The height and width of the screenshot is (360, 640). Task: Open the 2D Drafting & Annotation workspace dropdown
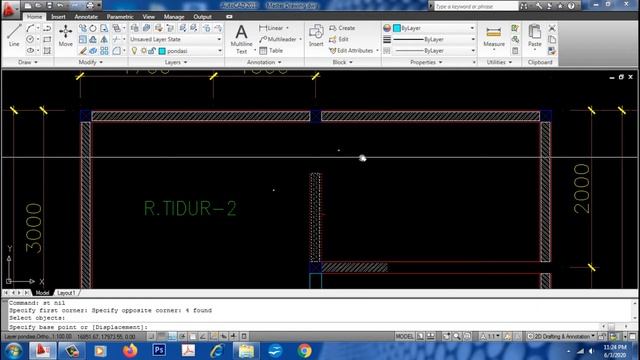point(560,336)
